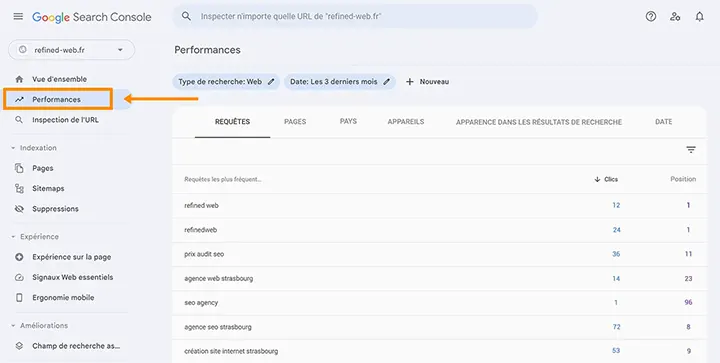The width and height of the screenshot is (720, 363).
Task: Focus the URL inspection search field
Action: pyautogui.click(x=355, y=16)
